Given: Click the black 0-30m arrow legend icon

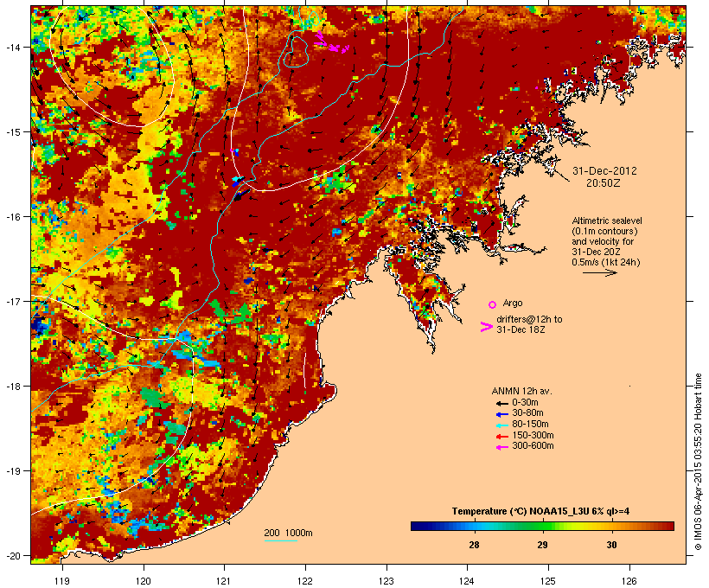Looking at the screenshot, I should coord(502,404).
